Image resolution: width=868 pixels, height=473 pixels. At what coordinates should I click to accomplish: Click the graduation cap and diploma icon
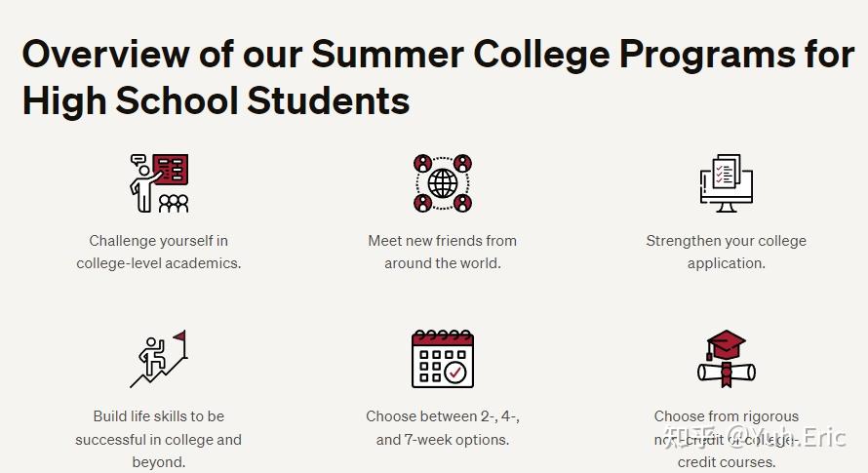(x=726, y=359)
